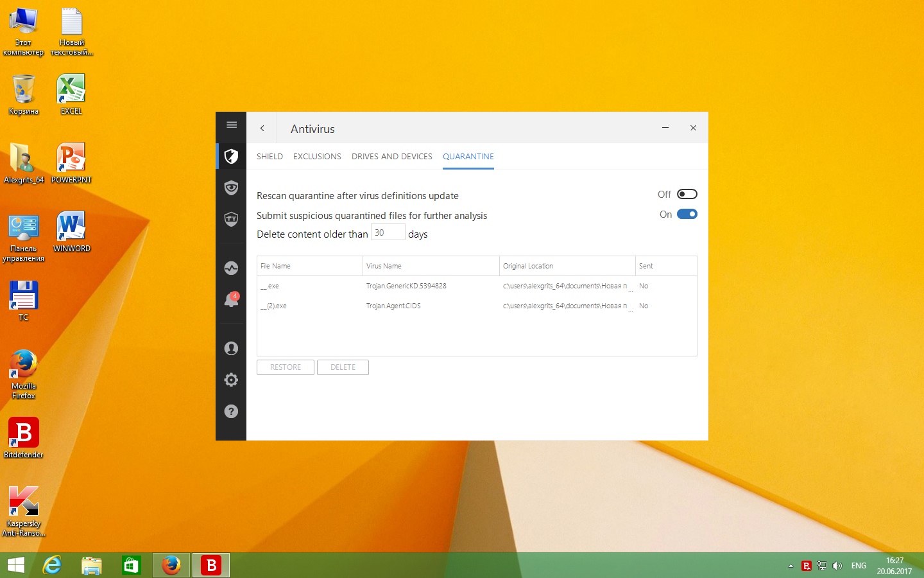This screenshot has height=578, width=924.
Task: Go back using the arrow beside Antivirus
Action: point(262,128)
